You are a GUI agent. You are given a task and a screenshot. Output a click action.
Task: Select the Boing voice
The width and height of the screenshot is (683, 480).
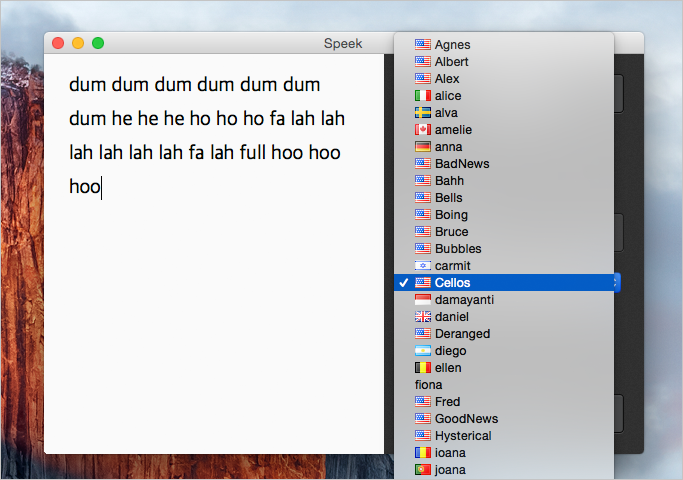(x=504, y=214)
